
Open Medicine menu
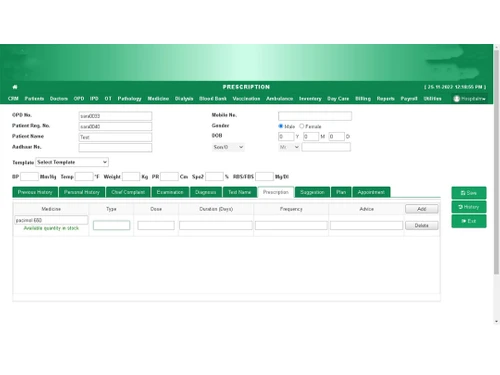tap(158, 99)
